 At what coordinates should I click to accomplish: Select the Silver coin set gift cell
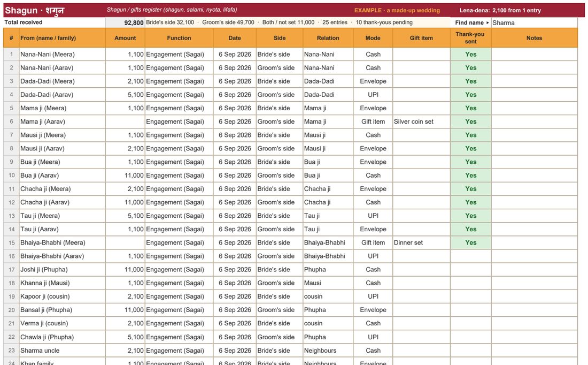422,121
